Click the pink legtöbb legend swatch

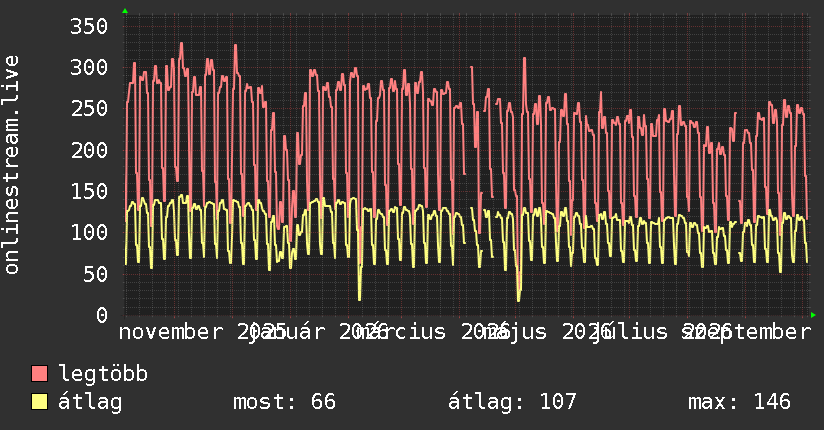pos(39,374)
